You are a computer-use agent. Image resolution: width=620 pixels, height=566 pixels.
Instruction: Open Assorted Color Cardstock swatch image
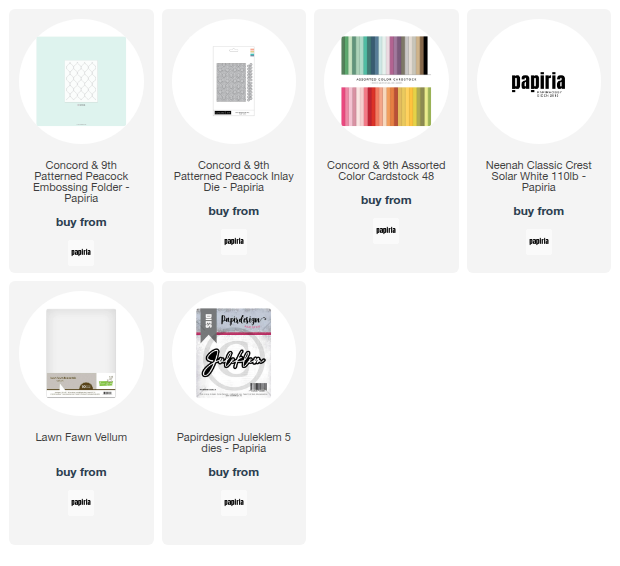click(386, 82)
